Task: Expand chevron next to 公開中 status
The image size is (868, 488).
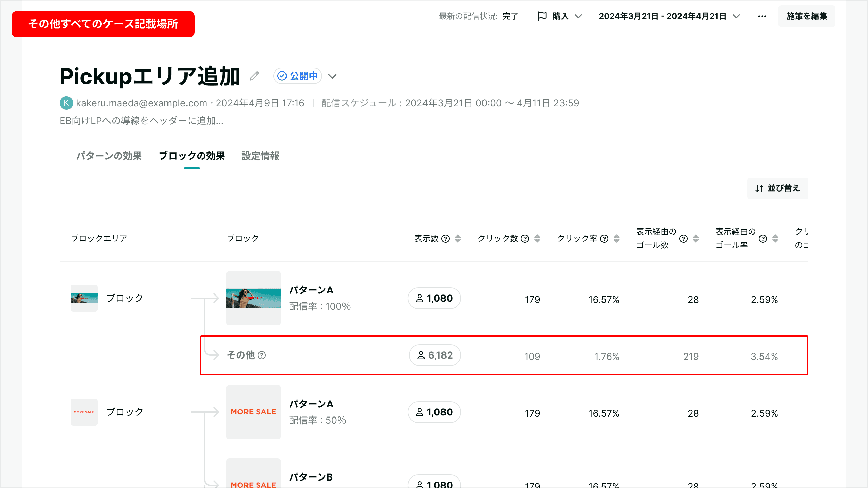Action: pyautogui.click(x=332, y=76)
